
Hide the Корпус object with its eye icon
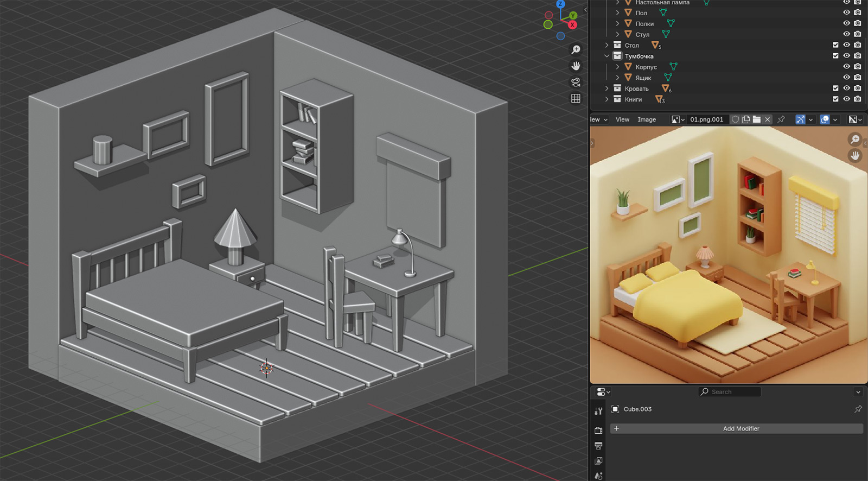846,67
